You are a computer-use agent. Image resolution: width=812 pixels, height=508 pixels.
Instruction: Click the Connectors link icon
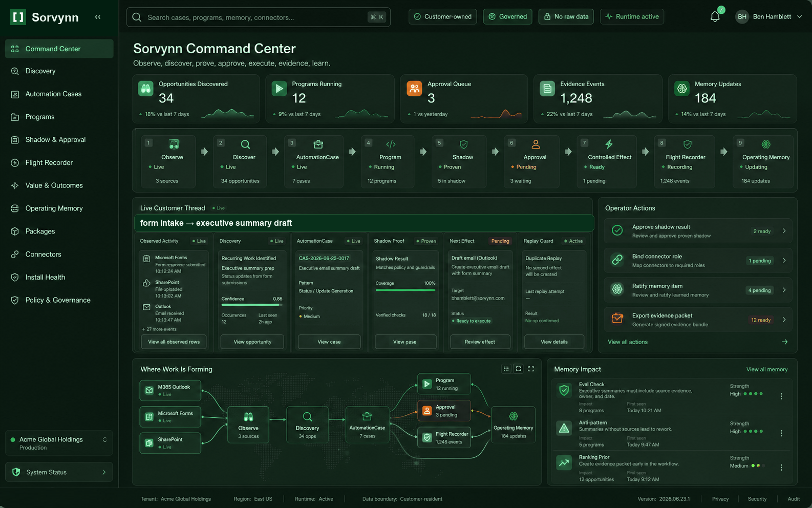click(15, 255)
